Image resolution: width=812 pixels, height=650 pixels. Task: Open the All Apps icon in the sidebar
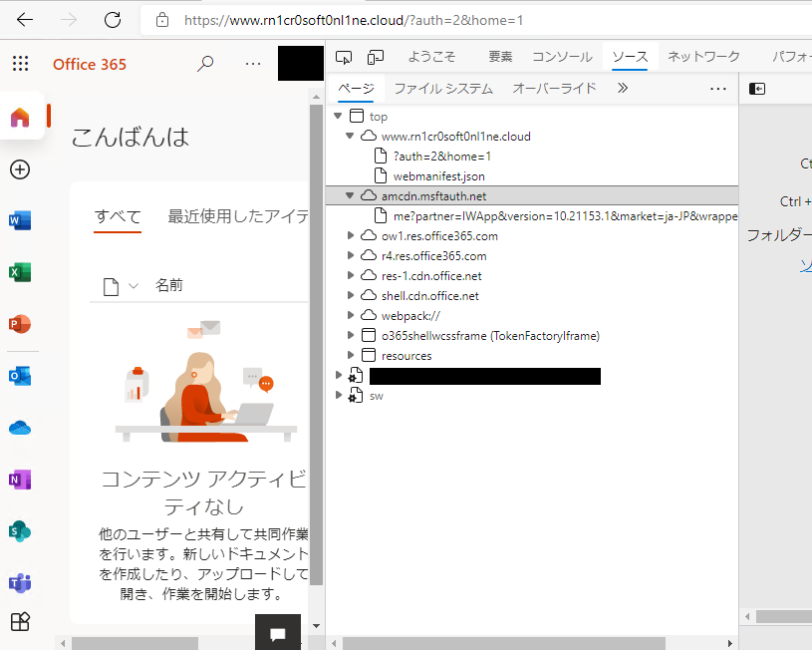pos(20,621)
